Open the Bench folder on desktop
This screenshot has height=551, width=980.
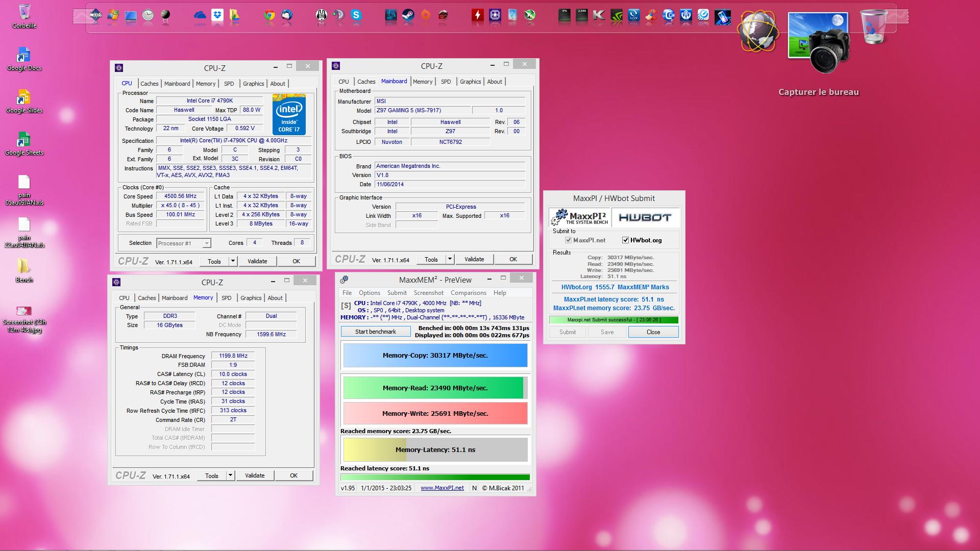(24, 270)
